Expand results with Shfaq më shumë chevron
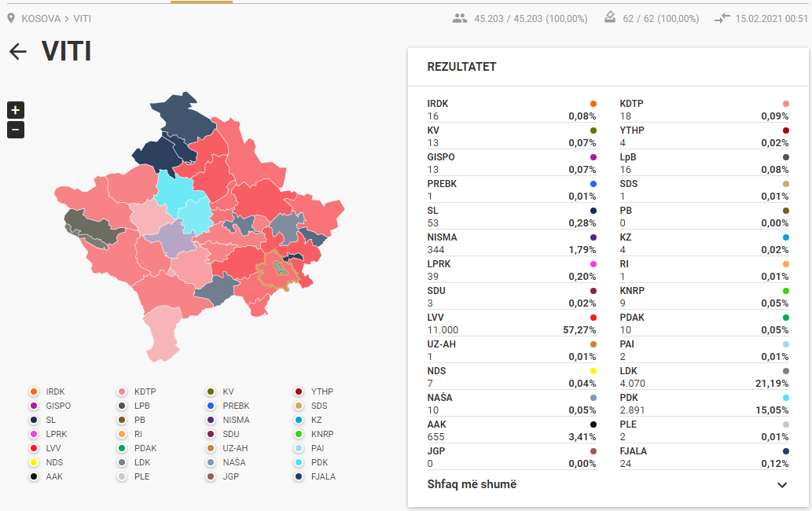Image resolution: width=812 pixels, height=511 pixels. (x=781, y=485)
